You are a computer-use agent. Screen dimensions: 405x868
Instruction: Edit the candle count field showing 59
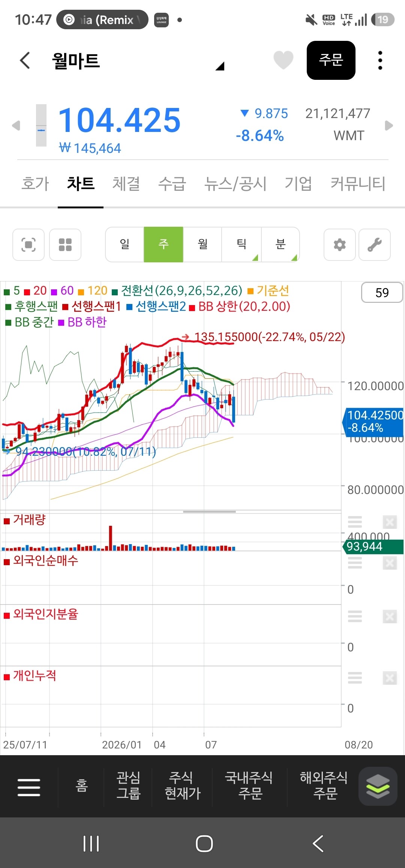point(382,293)
